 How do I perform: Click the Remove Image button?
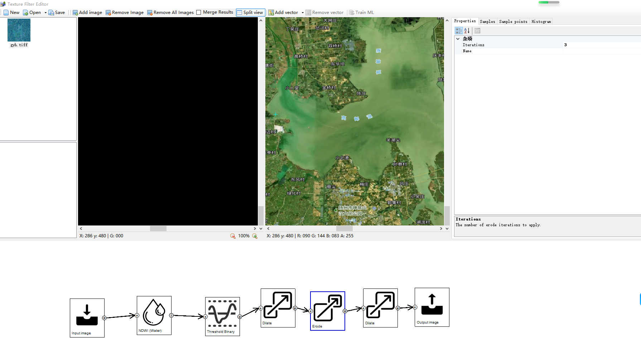(x=125, y=13)
